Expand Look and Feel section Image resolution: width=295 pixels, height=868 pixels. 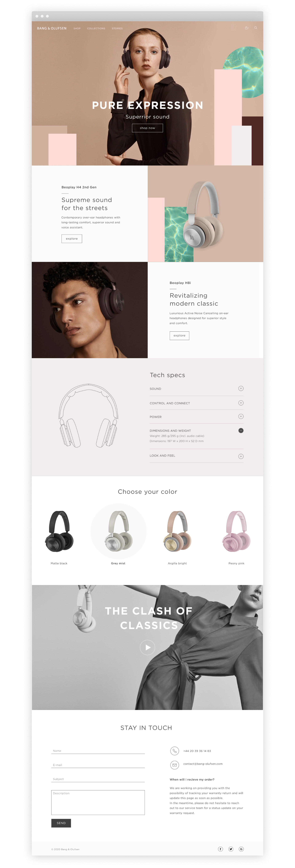coord(241,456)
